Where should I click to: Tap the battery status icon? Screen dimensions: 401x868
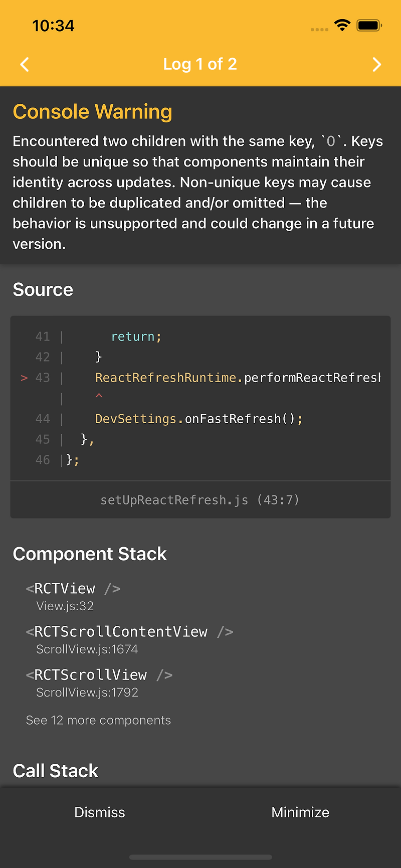click(x=369, y=26)
